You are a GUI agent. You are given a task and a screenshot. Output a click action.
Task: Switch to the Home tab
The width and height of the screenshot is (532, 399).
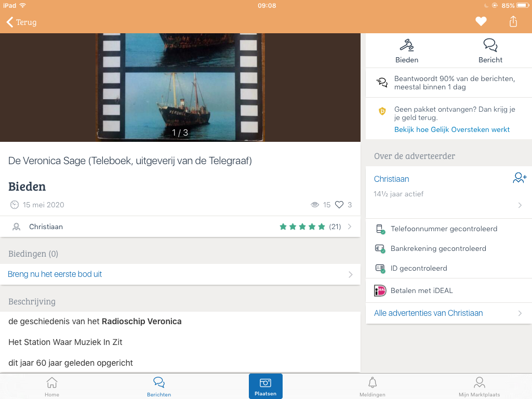pos(52,387)
